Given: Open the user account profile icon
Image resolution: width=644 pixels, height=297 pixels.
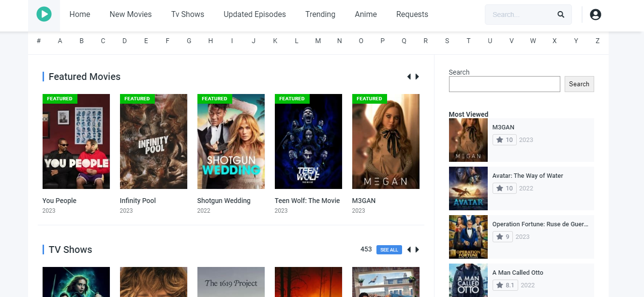Looking at the screenshot, I should click(x=595, y=15).
